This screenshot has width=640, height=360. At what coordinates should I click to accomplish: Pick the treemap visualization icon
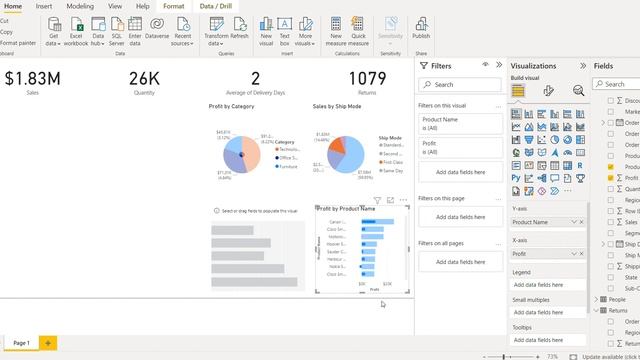[580, 140]
